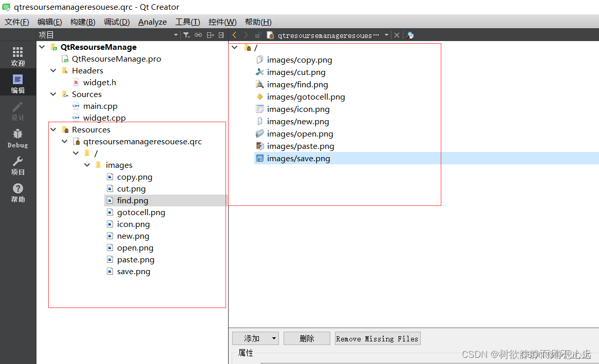
Task: Open the document selector dropdown arrow
Action: (387, 35)
